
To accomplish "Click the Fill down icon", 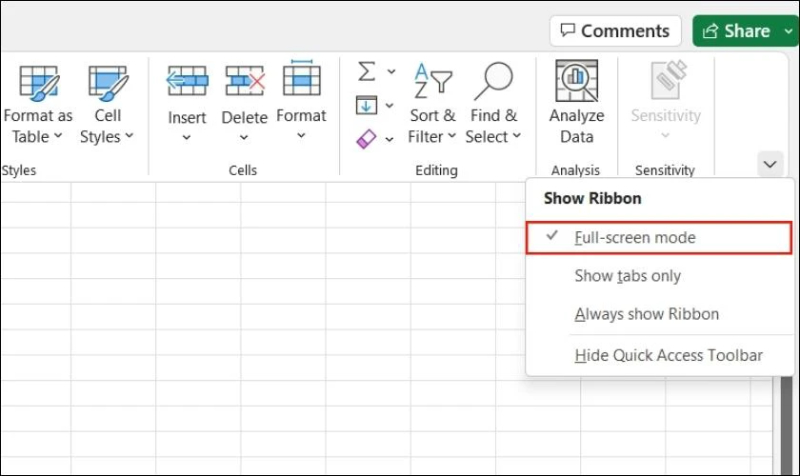I will [367, 105].
